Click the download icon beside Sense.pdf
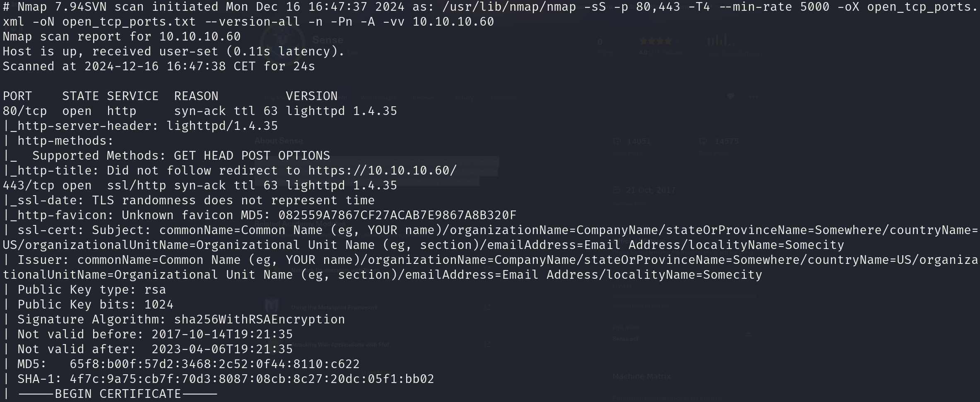980x402 pixels. pos(748,333)
